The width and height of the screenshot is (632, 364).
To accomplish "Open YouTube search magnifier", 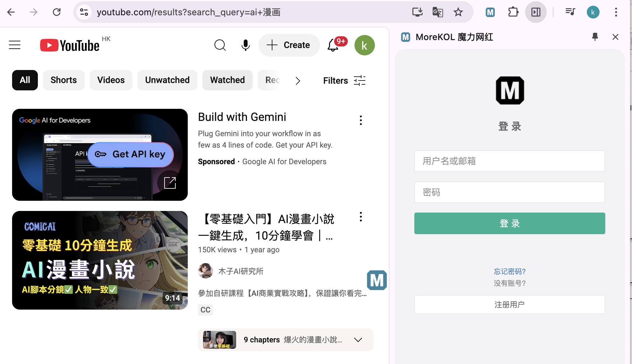I will [220, 45].
